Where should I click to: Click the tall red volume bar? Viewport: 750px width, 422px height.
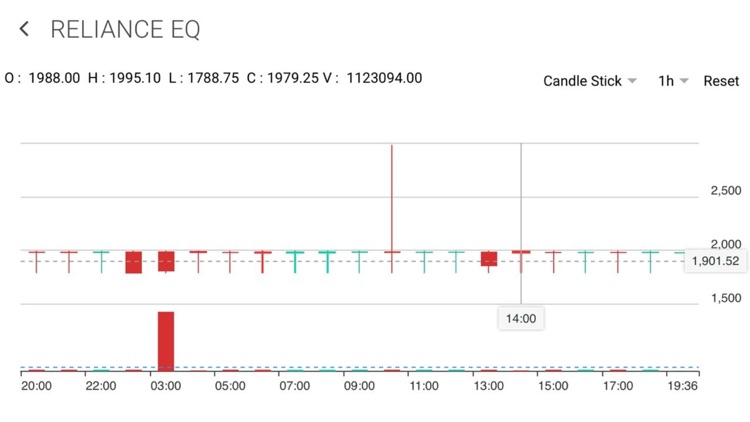(166, 340)
